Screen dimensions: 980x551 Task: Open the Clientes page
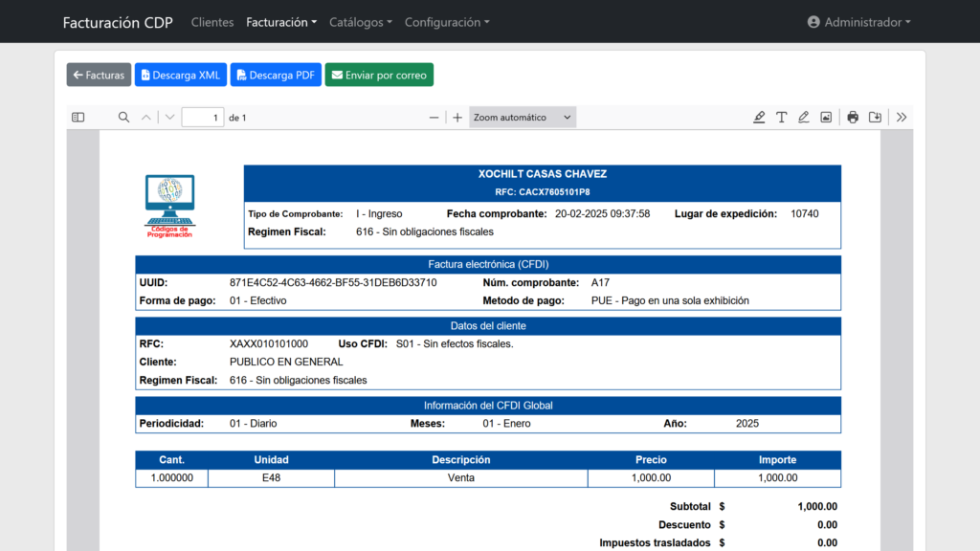point(212,22)
